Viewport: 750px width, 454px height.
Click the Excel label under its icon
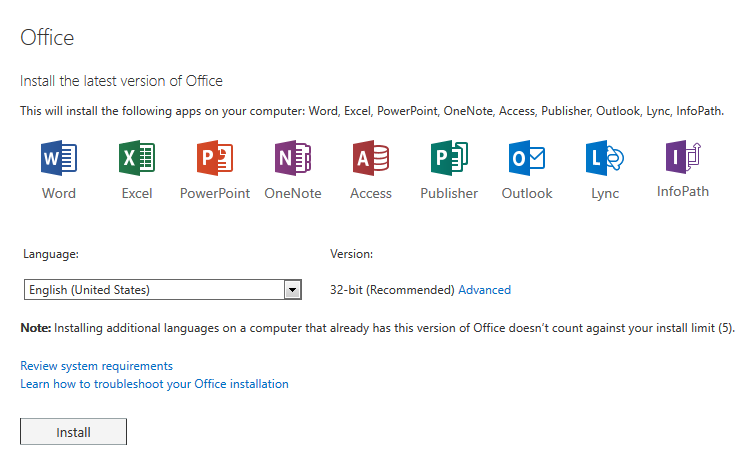point(137,193)
